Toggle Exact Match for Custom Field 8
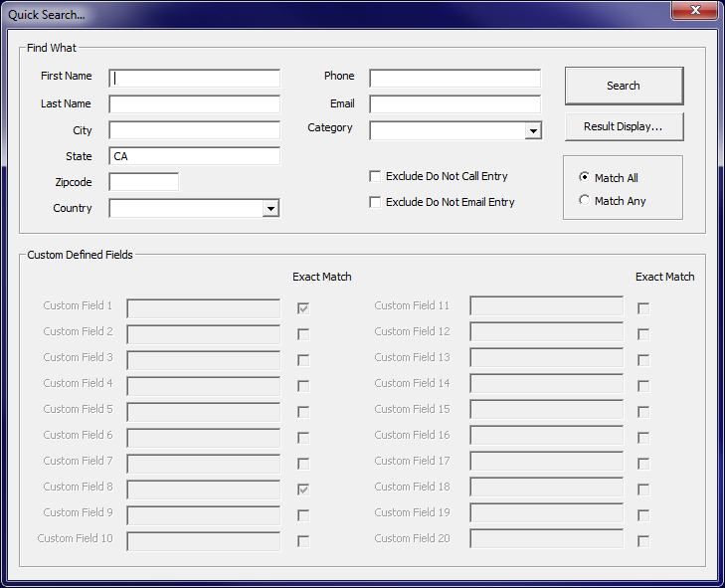This screenshot has width=725, height=588. point(303,490)
